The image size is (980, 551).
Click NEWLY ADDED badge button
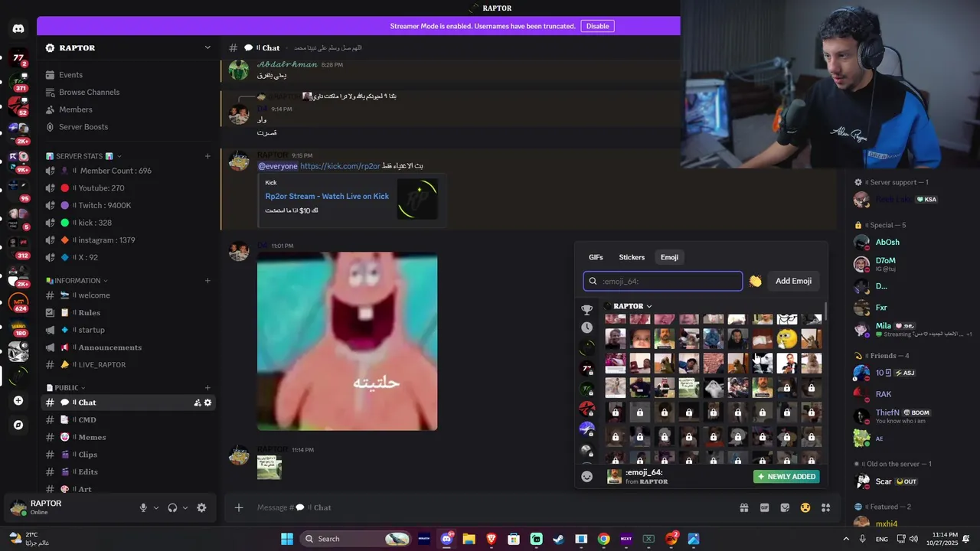coord(786,476)
